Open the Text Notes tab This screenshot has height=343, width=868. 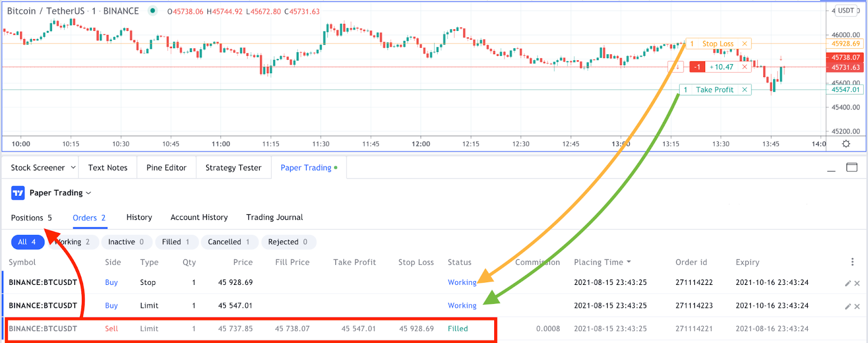coord(108,168)
